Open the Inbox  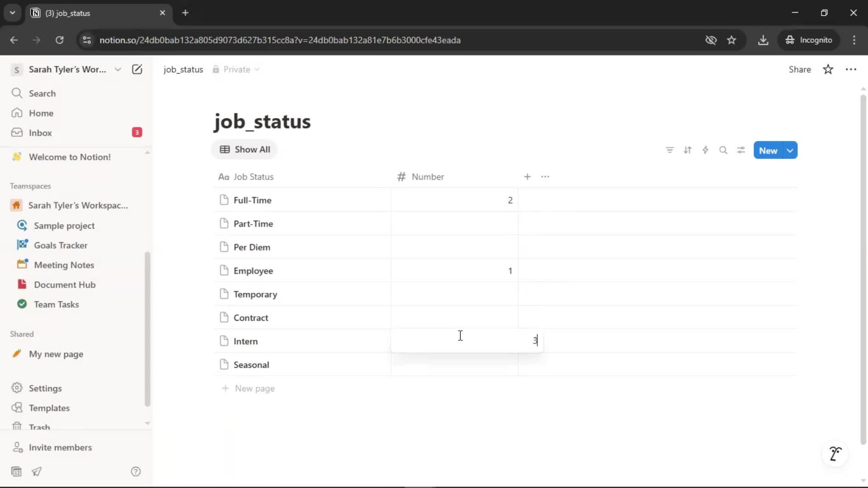40,132
